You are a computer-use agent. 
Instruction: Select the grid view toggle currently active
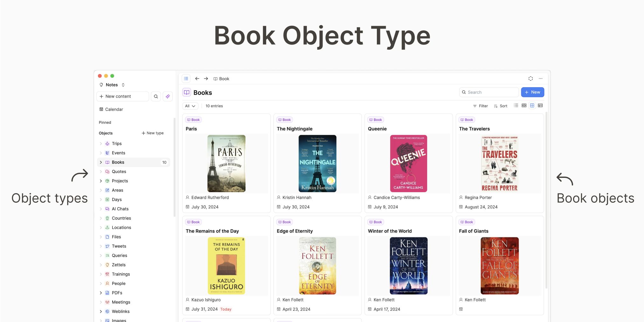[x=532, y=105]
